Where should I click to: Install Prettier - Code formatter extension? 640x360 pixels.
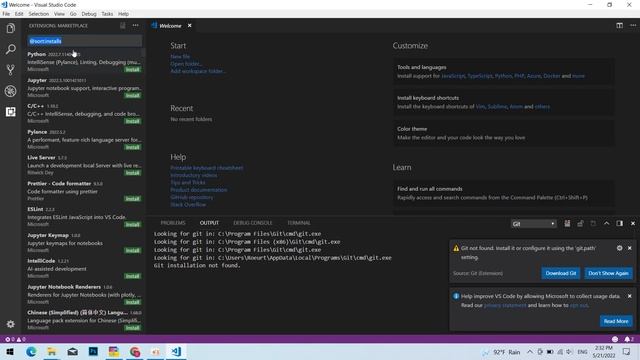[x=133, y=199]
